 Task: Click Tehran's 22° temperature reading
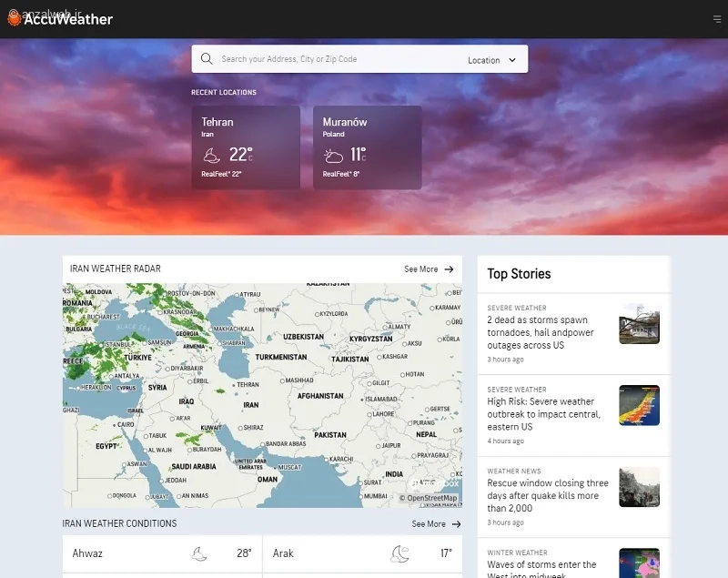(241, 155)
